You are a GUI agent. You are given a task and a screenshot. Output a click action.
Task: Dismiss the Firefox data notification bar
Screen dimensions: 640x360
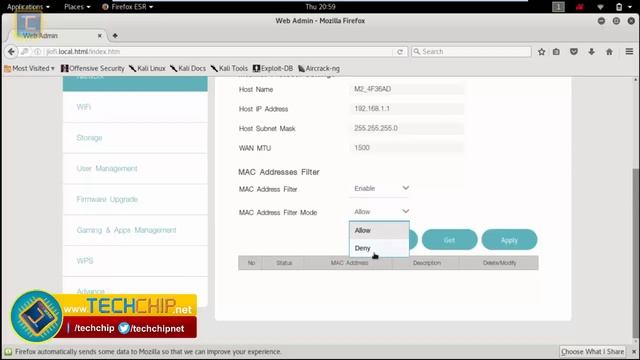[634, 351]
